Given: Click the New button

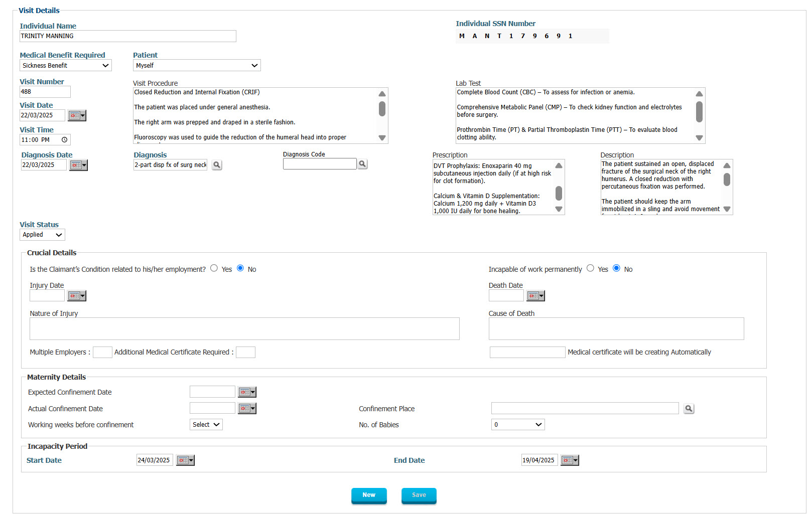Looking at the screenshot, I should [x=369, y=495].
